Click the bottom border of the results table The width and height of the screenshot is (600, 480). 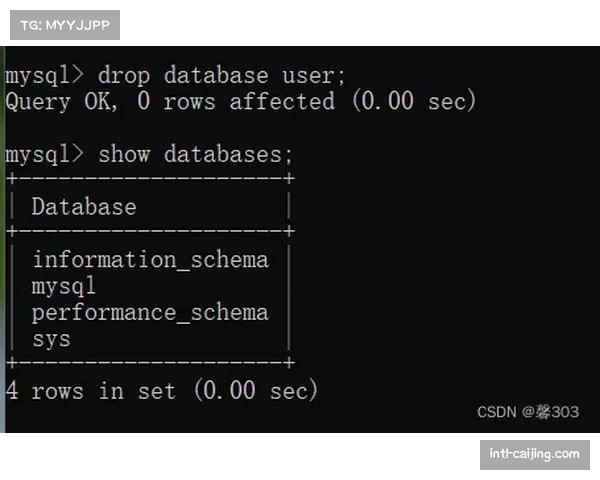(150, 364)
